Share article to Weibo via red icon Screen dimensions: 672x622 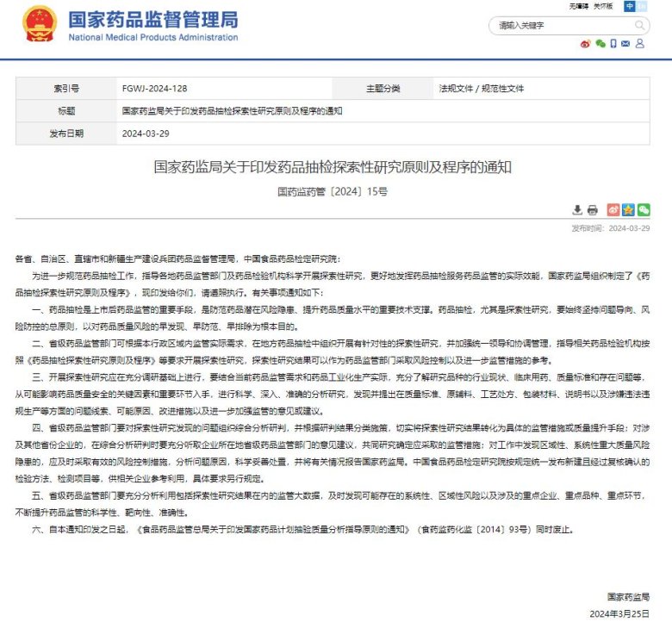click(613, 209)
